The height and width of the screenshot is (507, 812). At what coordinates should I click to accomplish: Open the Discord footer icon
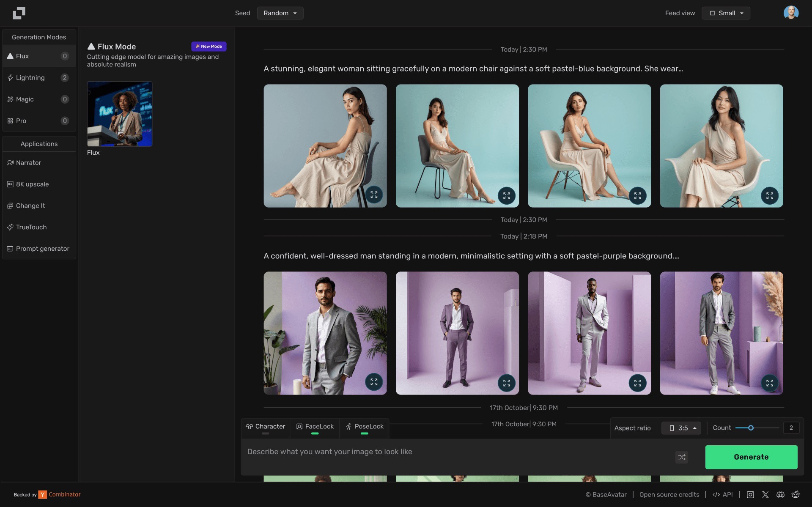(x=780, y=494)
